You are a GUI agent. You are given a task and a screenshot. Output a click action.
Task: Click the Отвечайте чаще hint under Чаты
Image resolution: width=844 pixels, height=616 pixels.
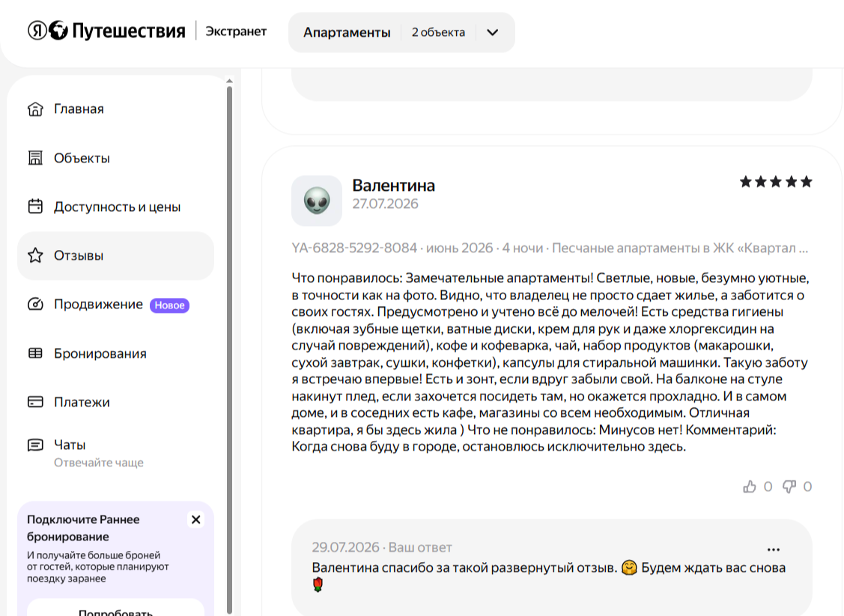pos(99,463)
